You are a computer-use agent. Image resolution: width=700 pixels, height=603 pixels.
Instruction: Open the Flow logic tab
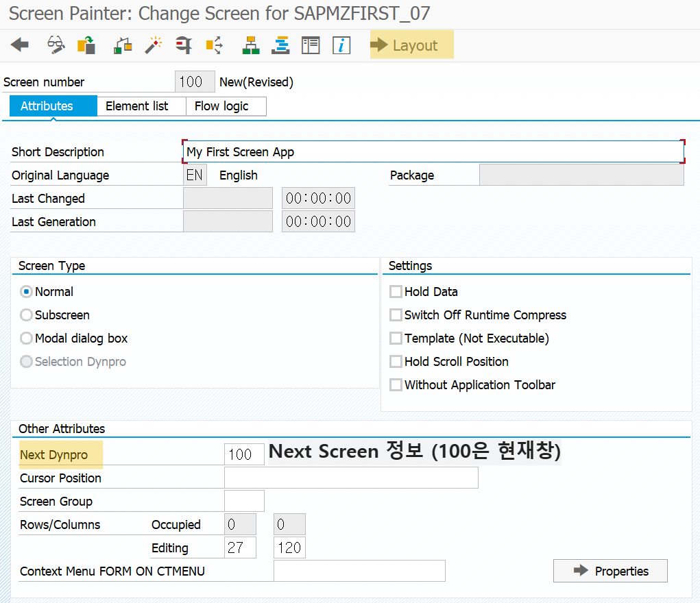point(226,106)
